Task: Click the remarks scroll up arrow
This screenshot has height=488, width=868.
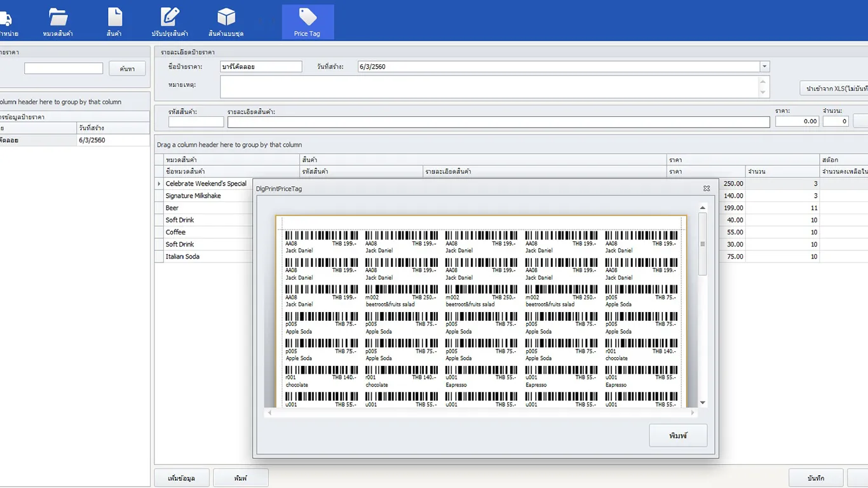Action: pyautogui.click(x=763, y=82)
